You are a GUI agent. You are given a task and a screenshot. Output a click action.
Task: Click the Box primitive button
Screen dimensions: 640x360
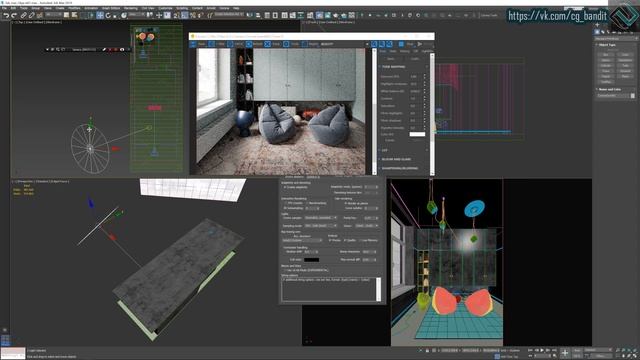point(606,55)
